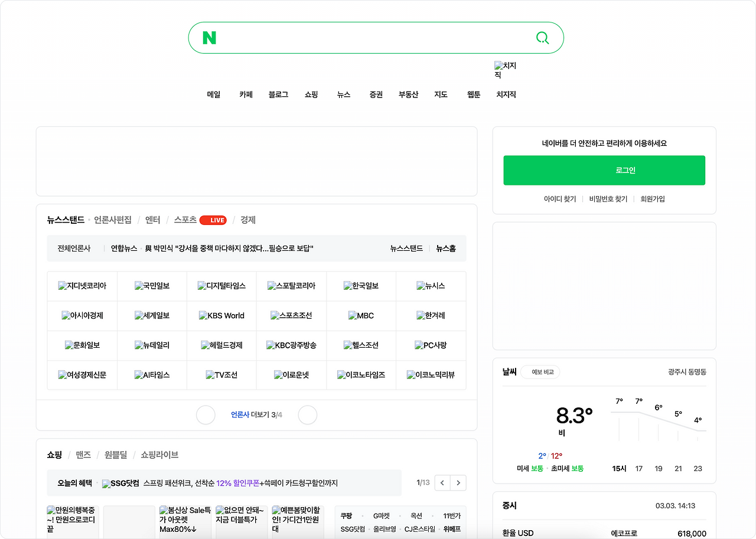
Task: Open 한국일보 press logo
Action: click(361, 286)
